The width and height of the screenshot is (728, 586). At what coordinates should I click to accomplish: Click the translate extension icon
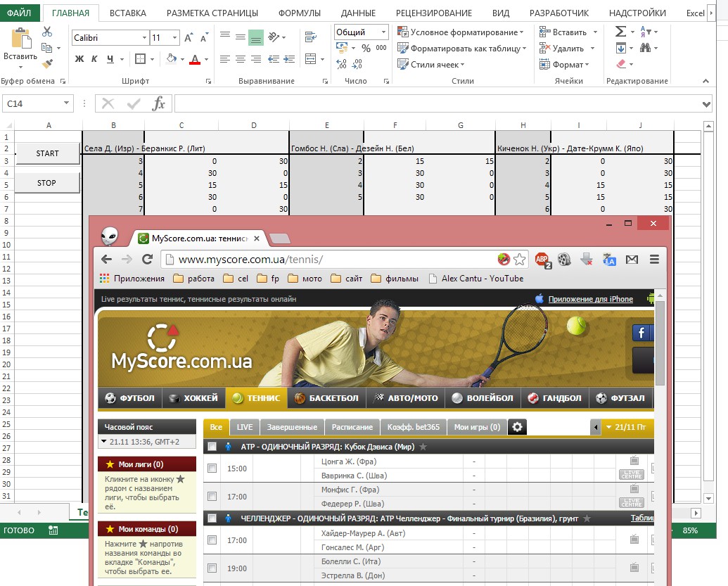pos(609,260)
